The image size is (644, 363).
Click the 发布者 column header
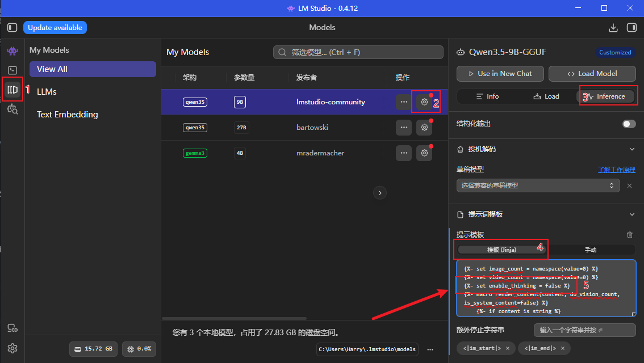tap(307, 78)
